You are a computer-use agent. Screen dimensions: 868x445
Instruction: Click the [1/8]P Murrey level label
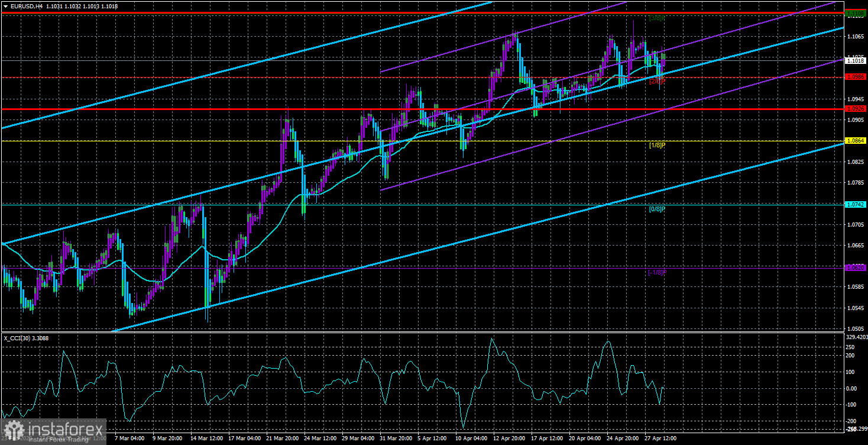(658, 145)
